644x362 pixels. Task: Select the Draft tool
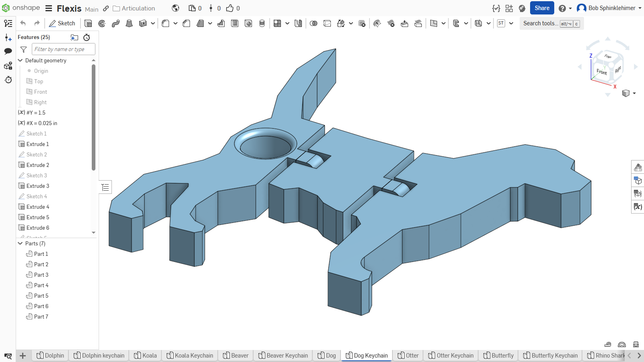pyautogui.click(x=200, y=23)
